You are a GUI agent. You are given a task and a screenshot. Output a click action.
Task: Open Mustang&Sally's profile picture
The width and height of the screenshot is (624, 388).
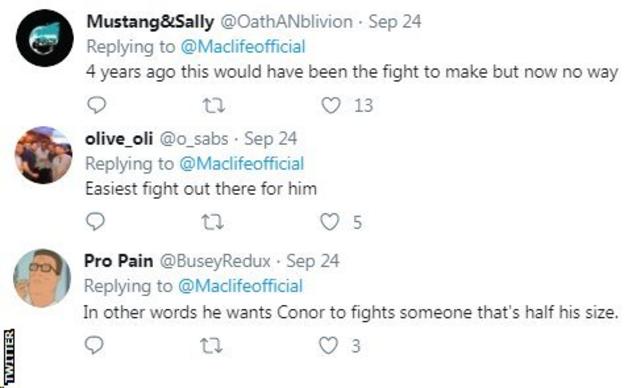[x=45, y=38]
